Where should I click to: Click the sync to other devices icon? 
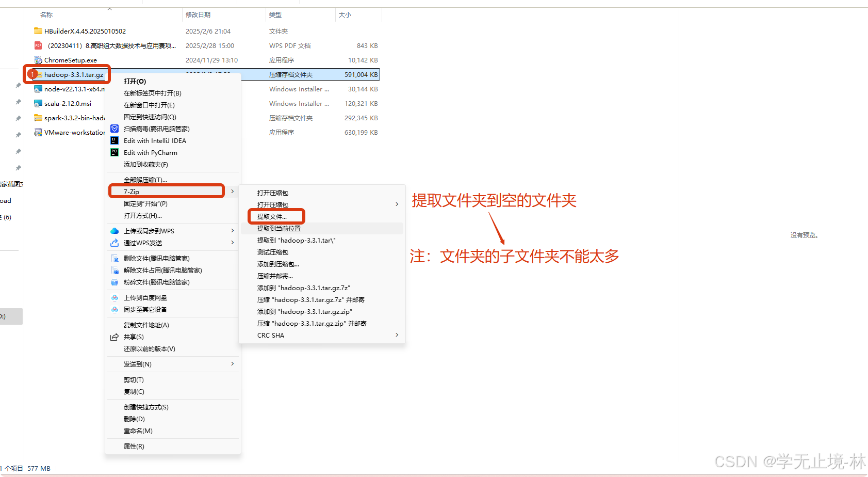pos(114,309)
